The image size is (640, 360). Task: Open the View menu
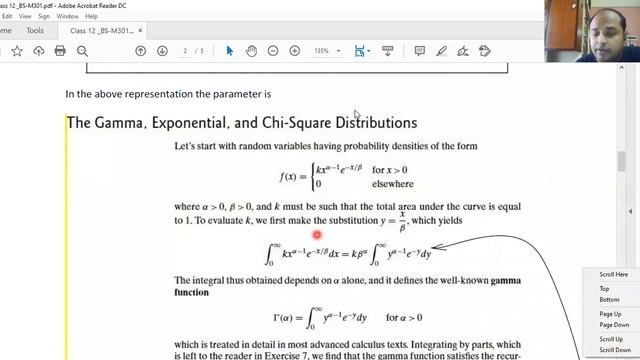(25, 16)
